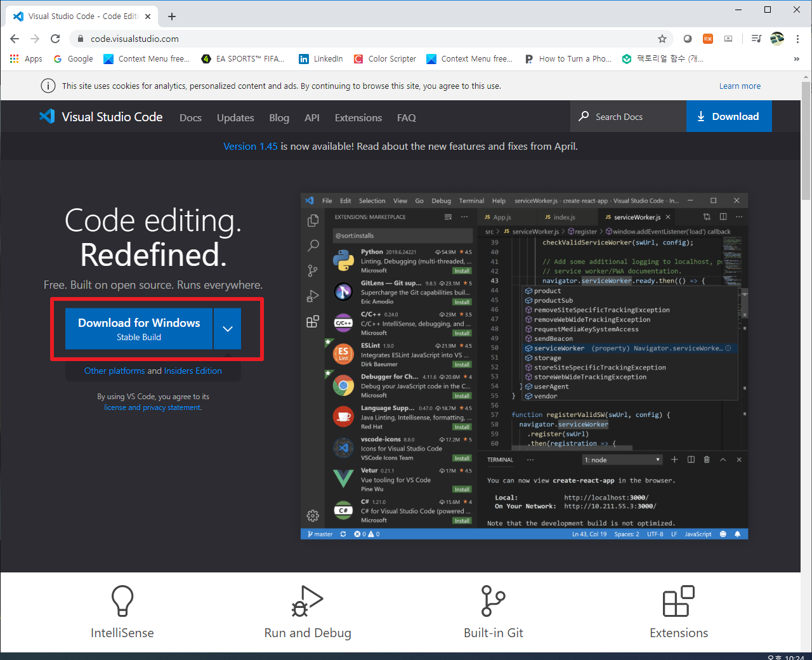812x660 pixels.
Task: Open the How to Turn a Pho... bookmark
Action: click(x=568, y=58)
